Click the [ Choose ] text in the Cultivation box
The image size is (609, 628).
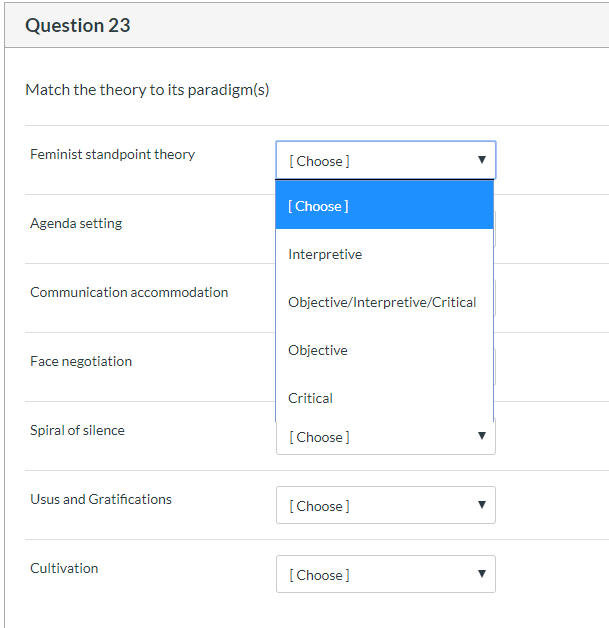click(x=320, y=575)
